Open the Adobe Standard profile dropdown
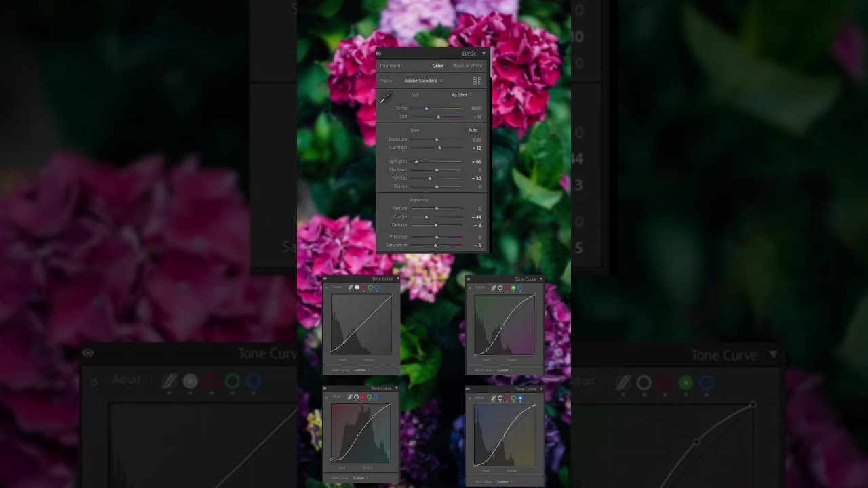 (424, 81)
